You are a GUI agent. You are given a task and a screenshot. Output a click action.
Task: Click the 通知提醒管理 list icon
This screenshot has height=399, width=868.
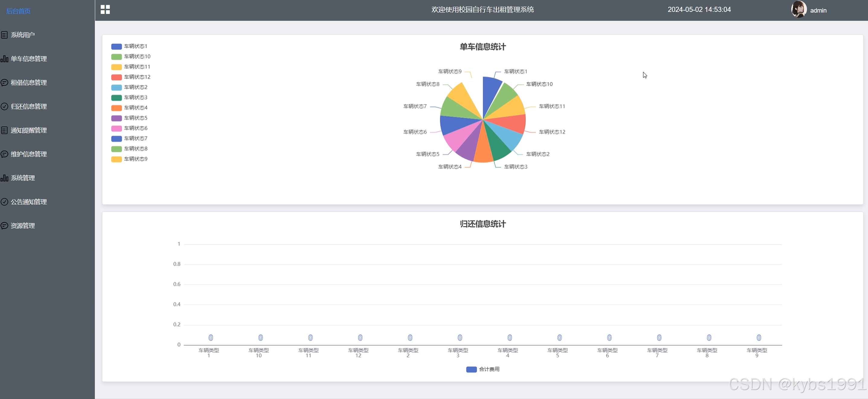click(x=5, y=130)
